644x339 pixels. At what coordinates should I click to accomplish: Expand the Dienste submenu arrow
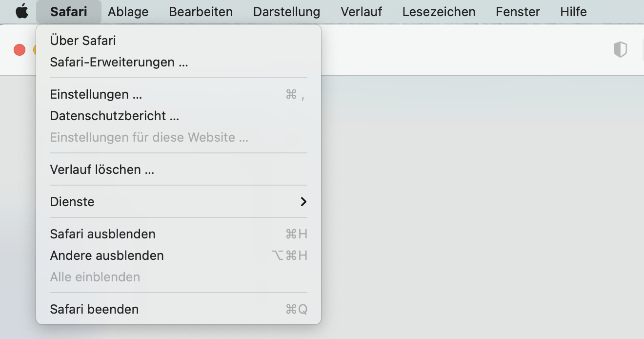pyautogui.click(x=303, y=202)
